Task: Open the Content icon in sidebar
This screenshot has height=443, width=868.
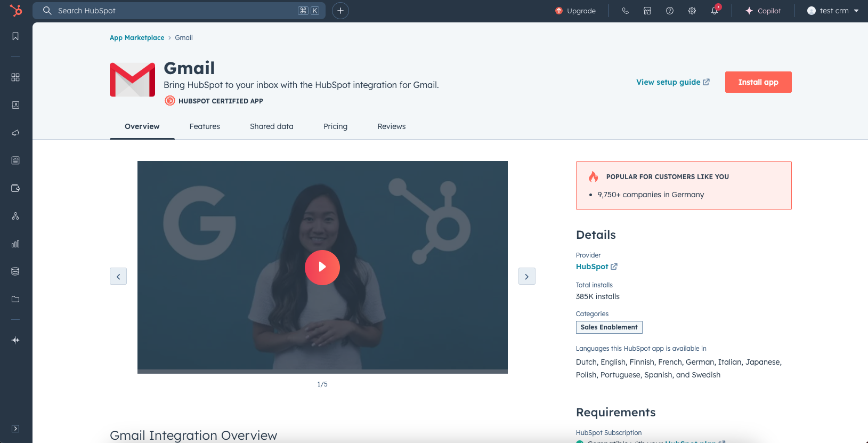Action: pos(15,160)
